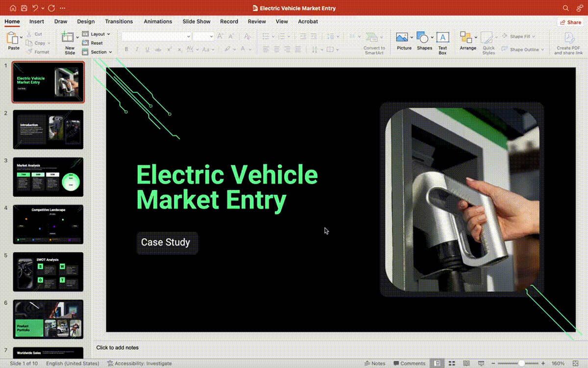Click the Share button
Viewport: 588px width, 368px height.
pos(569,22)
